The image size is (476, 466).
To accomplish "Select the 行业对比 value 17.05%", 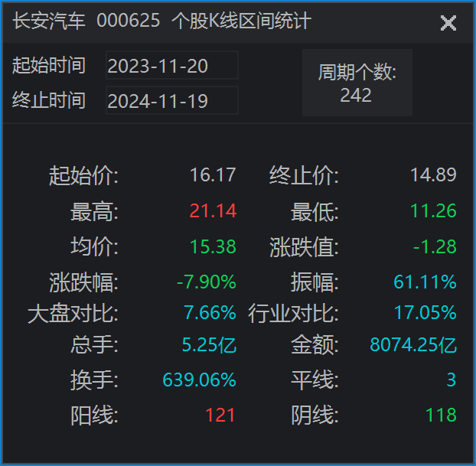I will click(425, 312).
